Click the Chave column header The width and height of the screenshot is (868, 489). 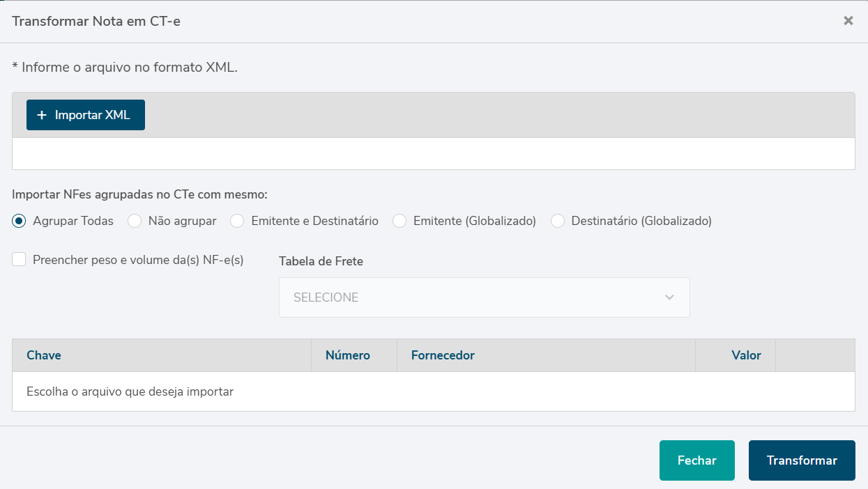[x=44, y=355]
